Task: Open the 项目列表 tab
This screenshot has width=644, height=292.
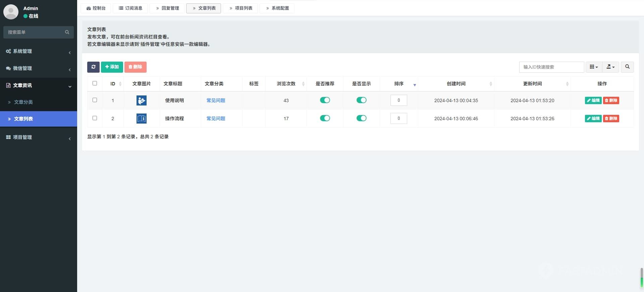Action: point(240,8)
